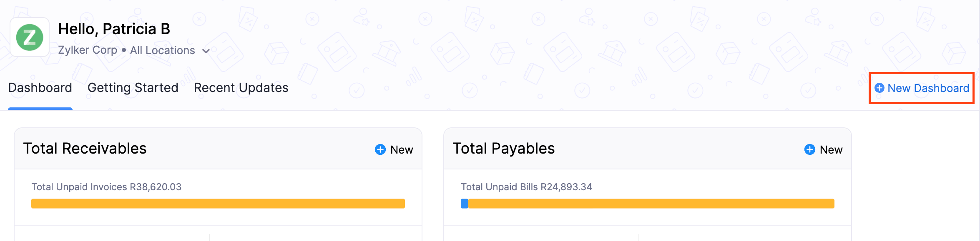
Task: Click the New label in Total Payables
Action: tap(831, 150)
